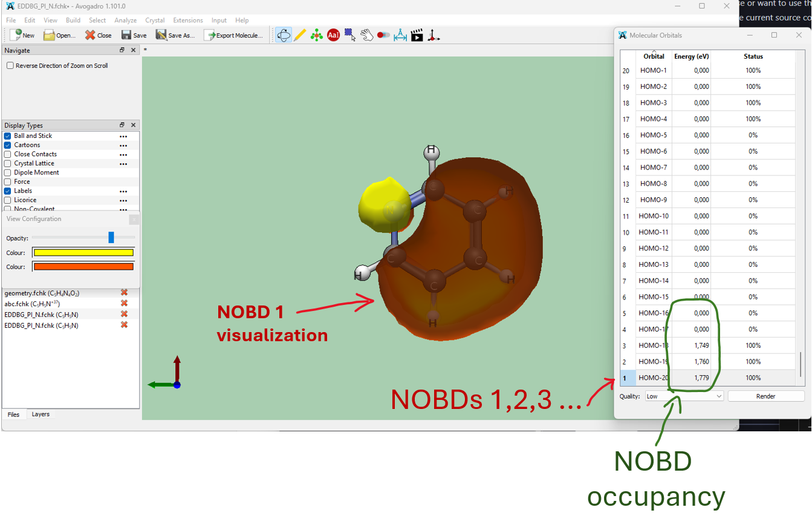This screenshot has width=812, height=513.
Task: Open Labels display settings via three dots
Action: click(x=123, y=191)
